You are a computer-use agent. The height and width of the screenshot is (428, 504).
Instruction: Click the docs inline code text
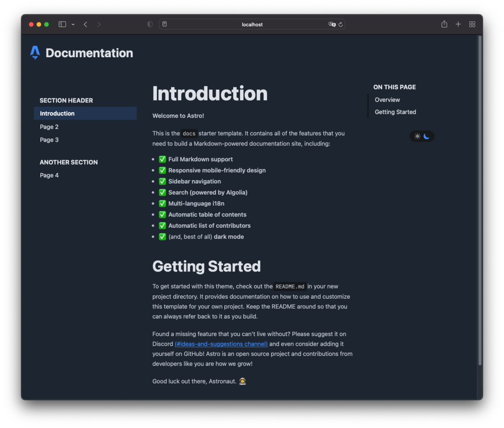[x=189, y=134]
